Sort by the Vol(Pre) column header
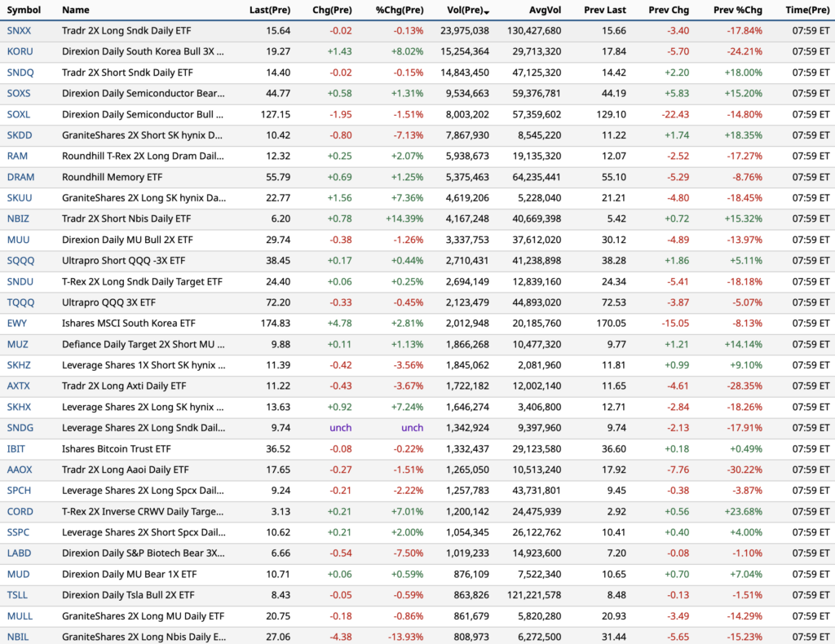Viewport: 835px width, 644px height. (x=467, y=10)
